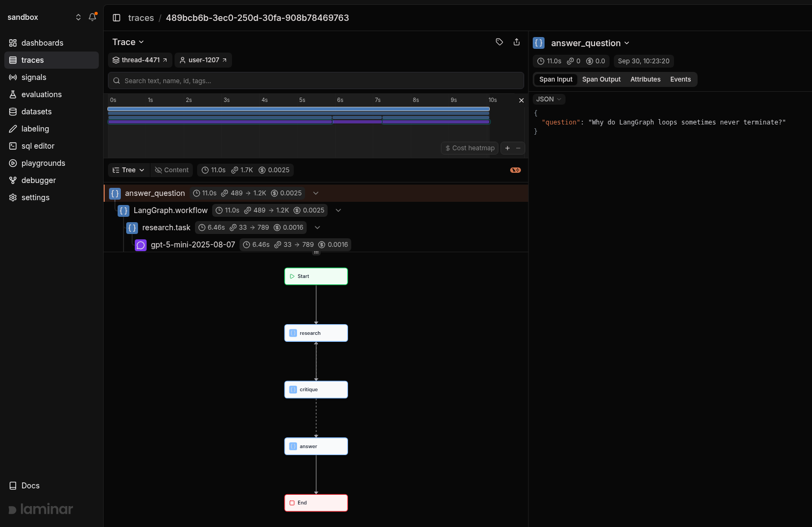
Task: Open the notifications bell
Action: (92, 17)
